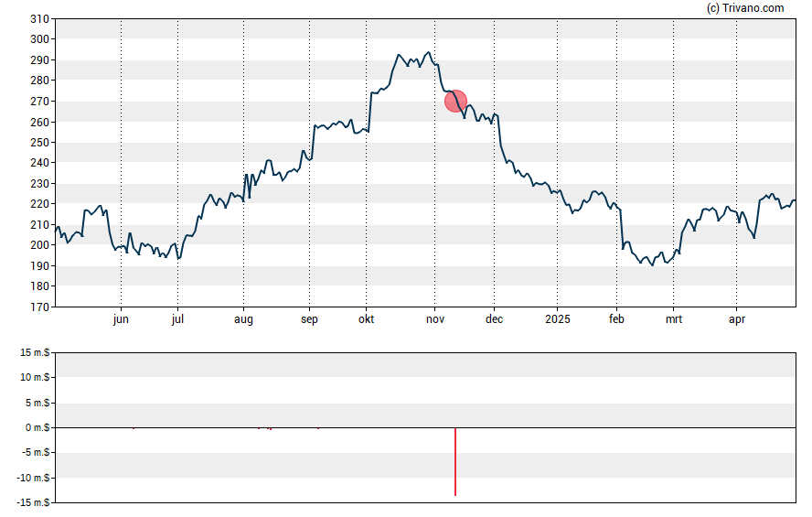
Task: Click the 'jul' month label
Action: point(177,319)
